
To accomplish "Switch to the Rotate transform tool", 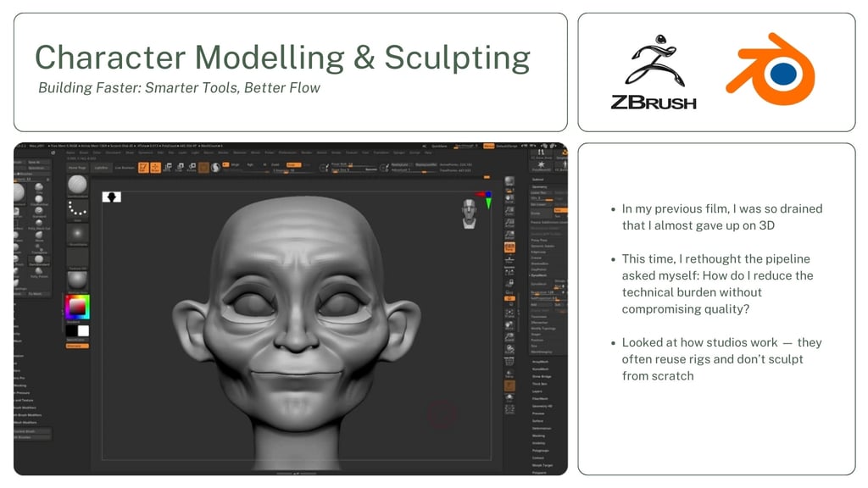I will coord(192,167).
